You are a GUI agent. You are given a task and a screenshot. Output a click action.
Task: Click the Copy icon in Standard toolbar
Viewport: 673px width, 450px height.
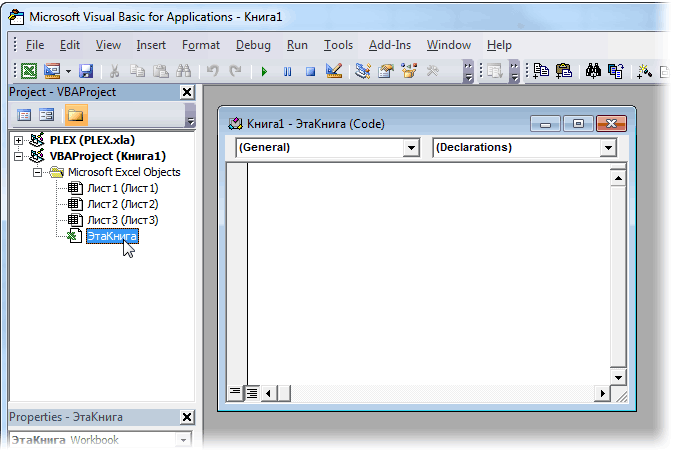137,71
